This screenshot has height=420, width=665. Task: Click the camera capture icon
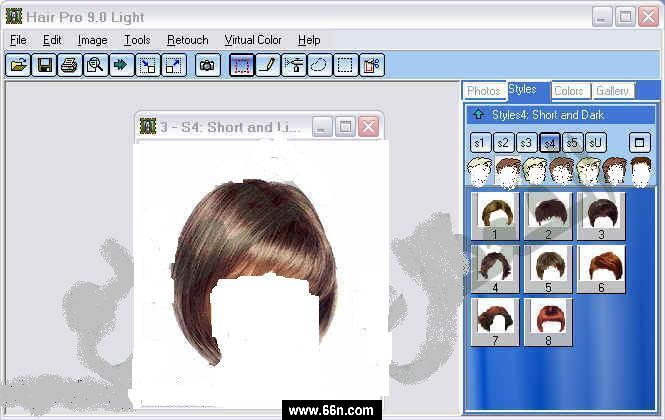(208, 65)
